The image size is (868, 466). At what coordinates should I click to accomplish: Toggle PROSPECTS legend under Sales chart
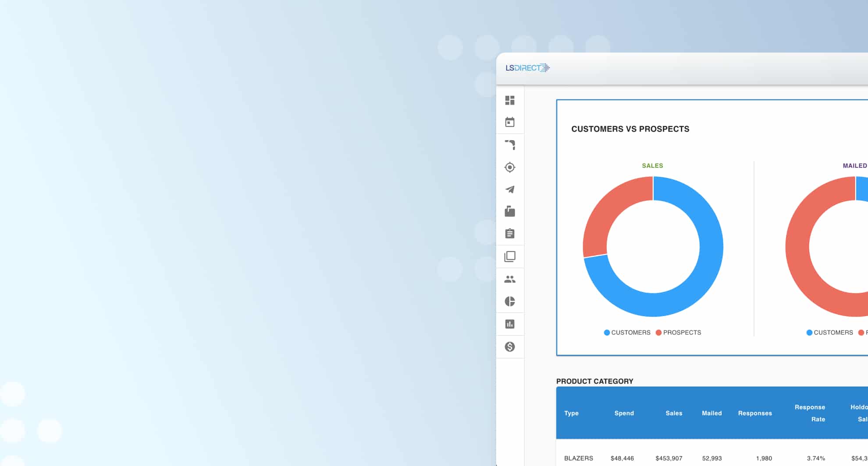(679, 332)
